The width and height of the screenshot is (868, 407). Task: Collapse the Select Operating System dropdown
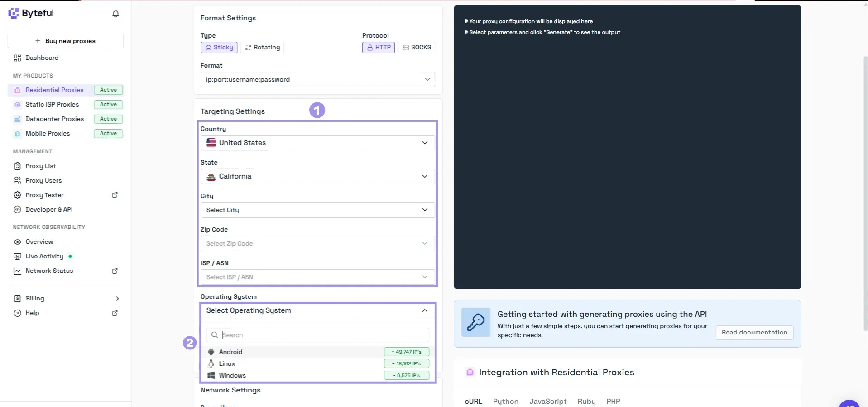(x=317, y=310)
